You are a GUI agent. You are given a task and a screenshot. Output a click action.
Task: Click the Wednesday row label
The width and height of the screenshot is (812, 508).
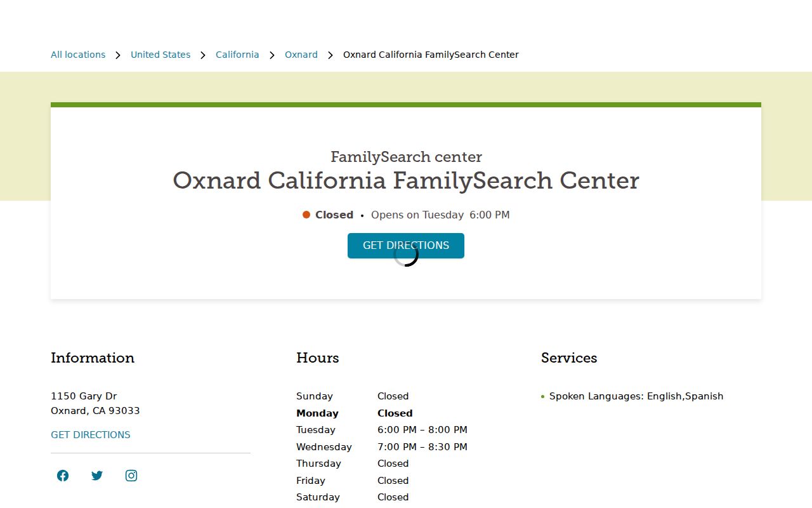pos(324,447)
